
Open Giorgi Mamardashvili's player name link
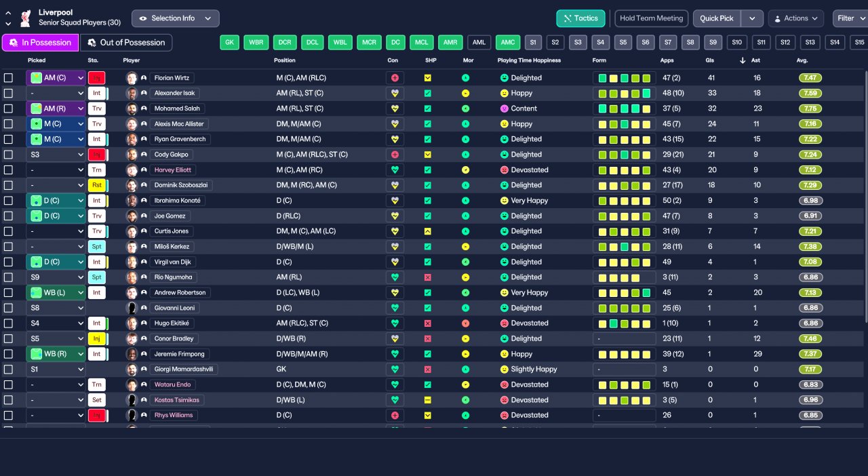point(184,370)
